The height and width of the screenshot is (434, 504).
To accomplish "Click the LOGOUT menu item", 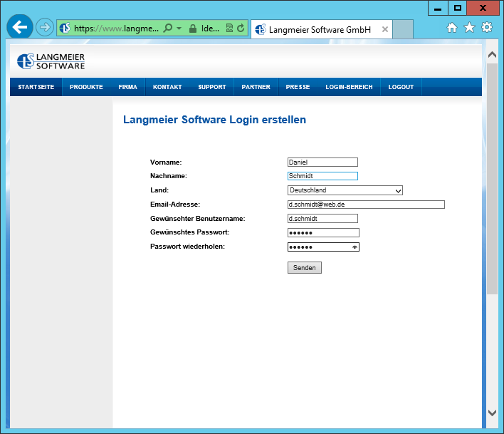I will [x=401, y=87].
